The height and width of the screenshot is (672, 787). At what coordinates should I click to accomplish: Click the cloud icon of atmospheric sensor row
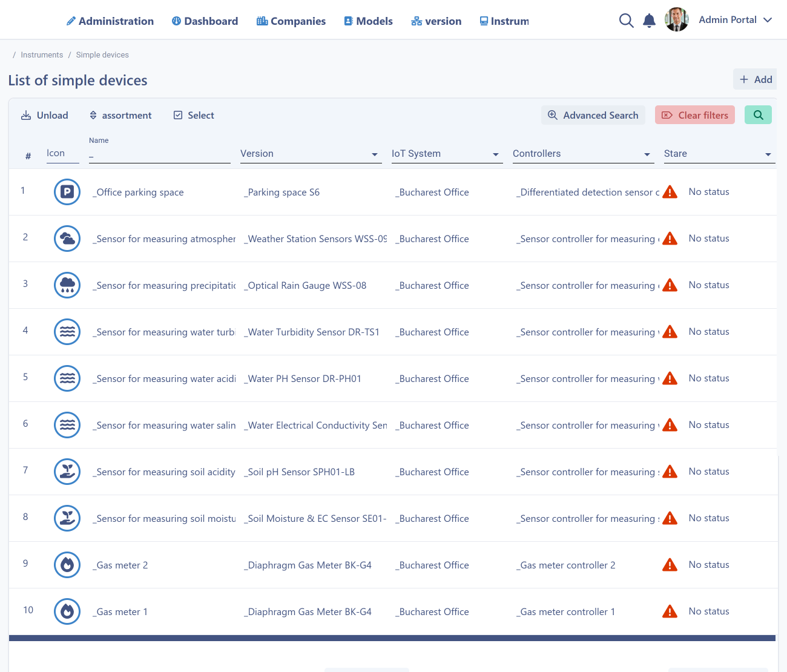(67, 239)
